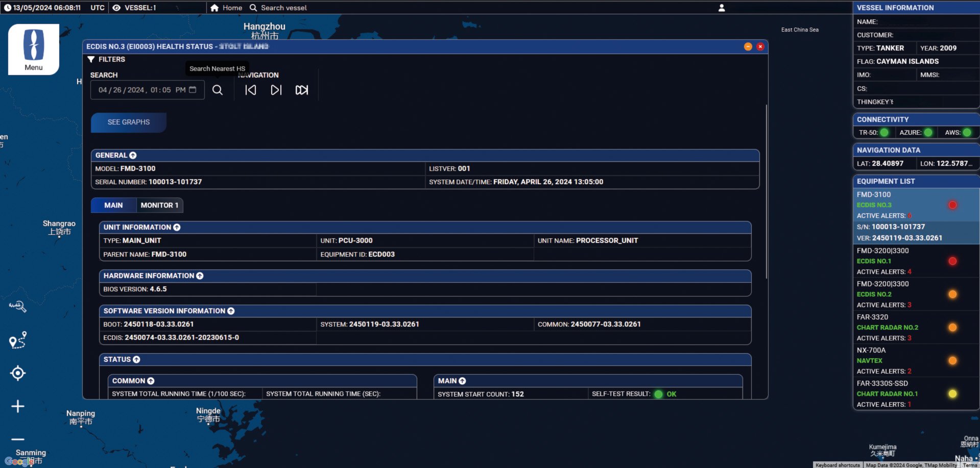980x468 pixels.
Task: Switch to the MAIN tab
Action: tap(113, 205)
